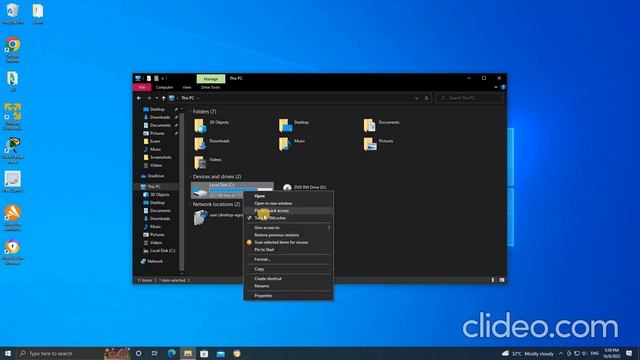Select OneDrive in the navigation pane

[152, 176]
